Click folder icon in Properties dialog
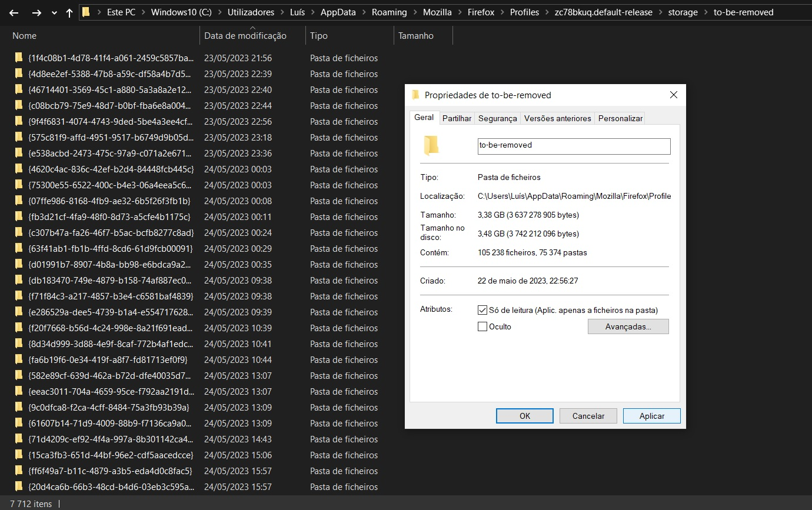 [431, 145]
